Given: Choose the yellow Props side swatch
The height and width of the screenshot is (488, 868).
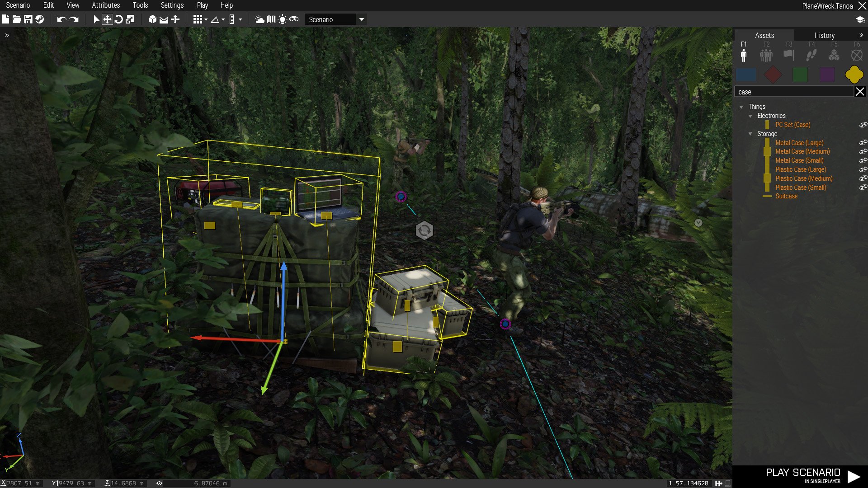Looking at the screenshot, I should pyautogui.click(x=854, y=75).
